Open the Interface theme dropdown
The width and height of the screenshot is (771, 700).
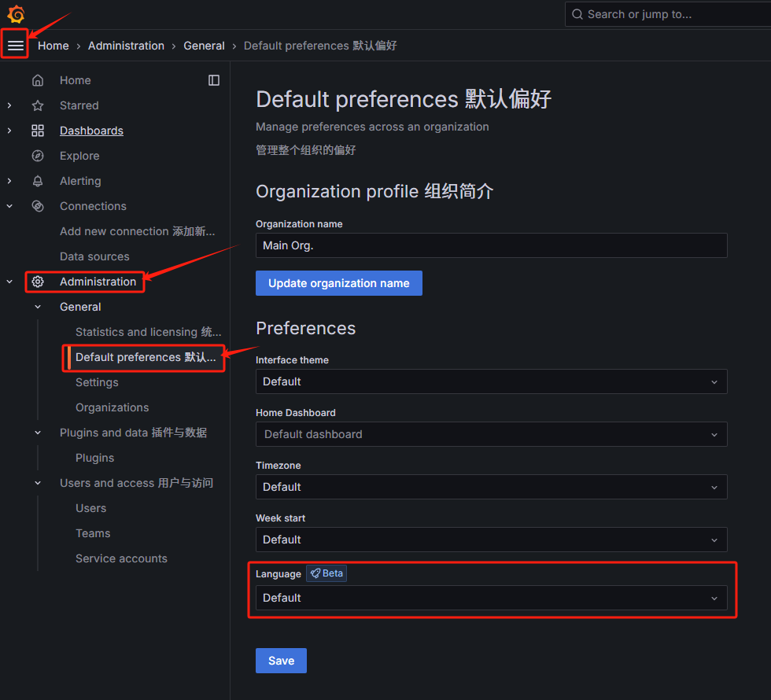pos(491,381)
